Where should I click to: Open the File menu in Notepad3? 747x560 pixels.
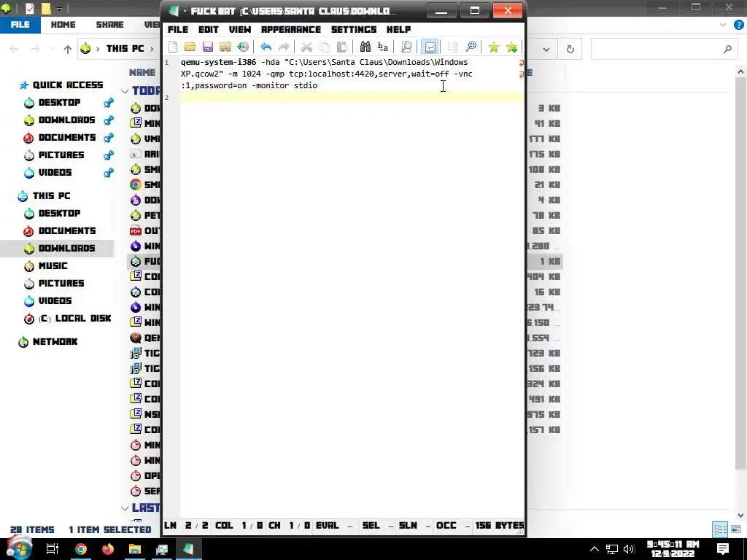coord(178,29)
